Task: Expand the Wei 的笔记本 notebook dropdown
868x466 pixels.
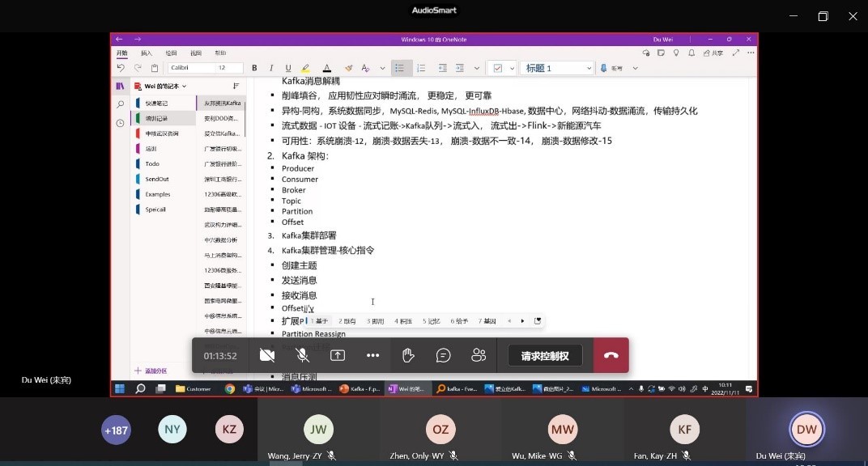Action: click(165, 87)
